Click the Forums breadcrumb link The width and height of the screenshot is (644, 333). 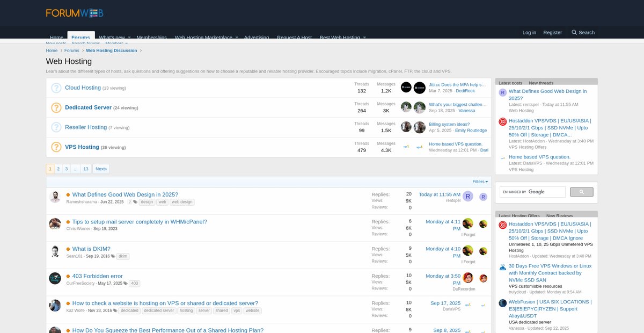[72, 50]
